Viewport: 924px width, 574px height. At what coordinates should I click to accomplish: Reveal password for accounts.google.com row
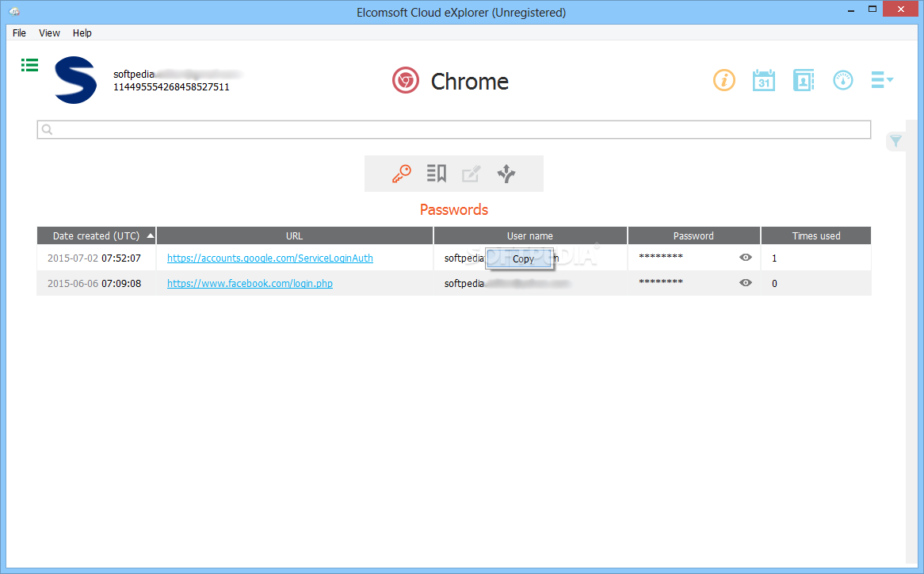[x=746, y=258]
